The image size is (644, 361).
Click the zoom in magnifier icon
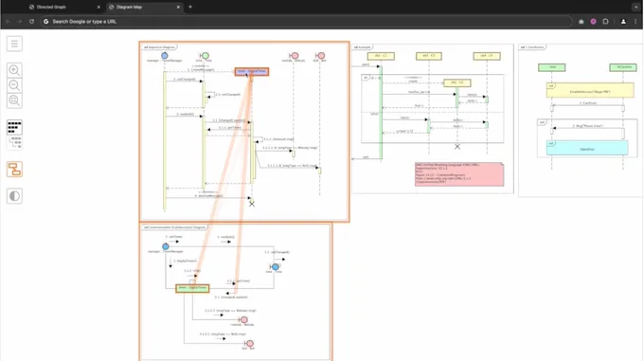(x=14, y=70)
